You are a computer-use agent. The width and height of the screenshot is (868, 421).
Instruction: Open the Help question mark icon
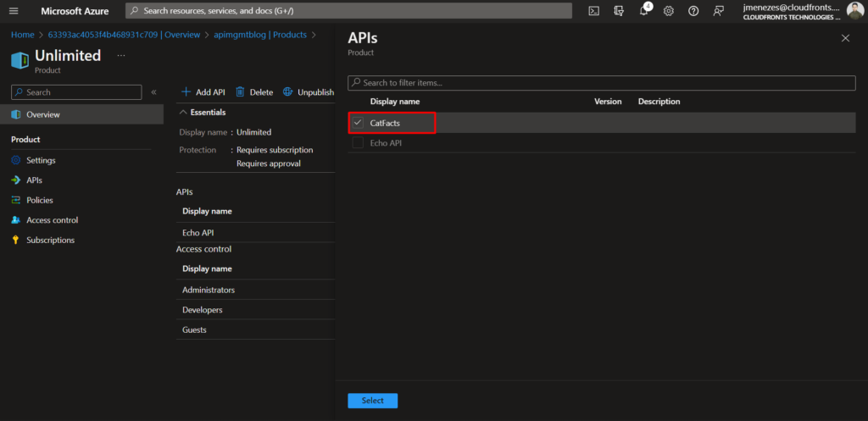click(x=693, y=10)
